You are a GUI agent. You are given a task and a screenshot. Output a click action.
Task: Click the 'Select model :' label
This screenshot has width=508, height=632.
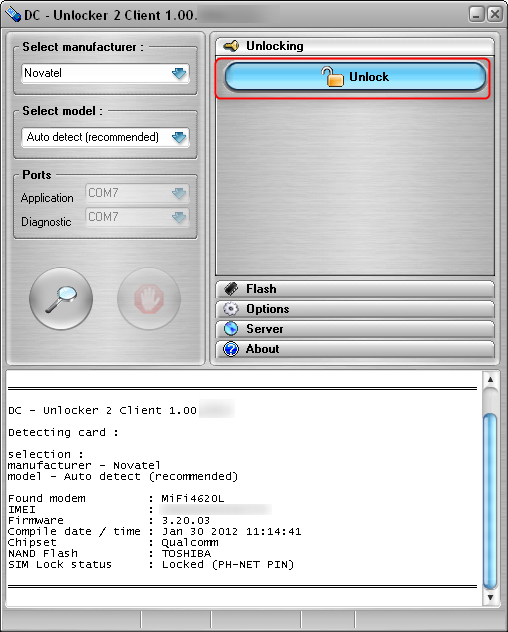(62, 111)
